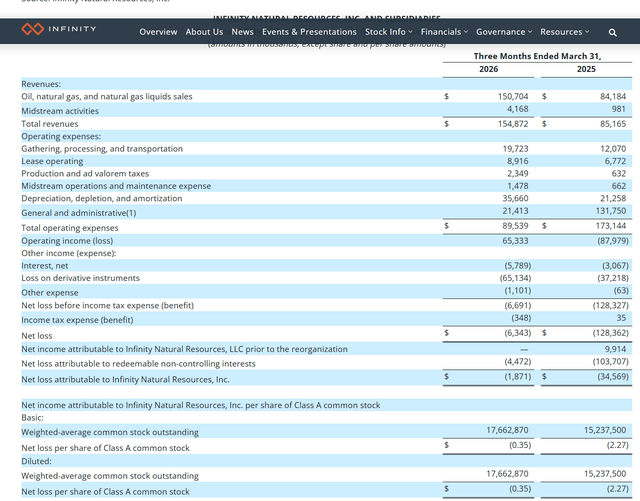
Task: Click 'Operating income (loss)' label
Action: [67, 241]
